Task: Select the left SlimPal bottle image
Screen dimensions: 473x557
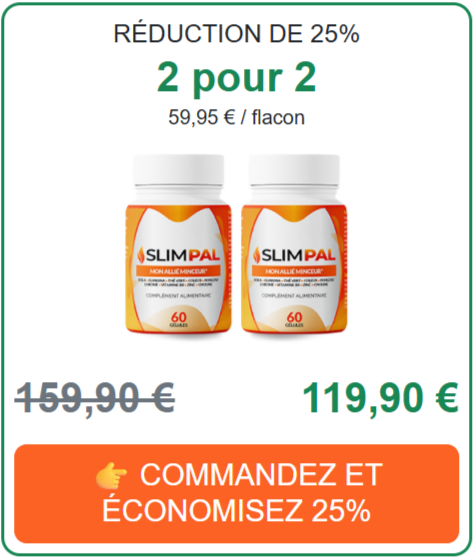Action: (178, 243)
